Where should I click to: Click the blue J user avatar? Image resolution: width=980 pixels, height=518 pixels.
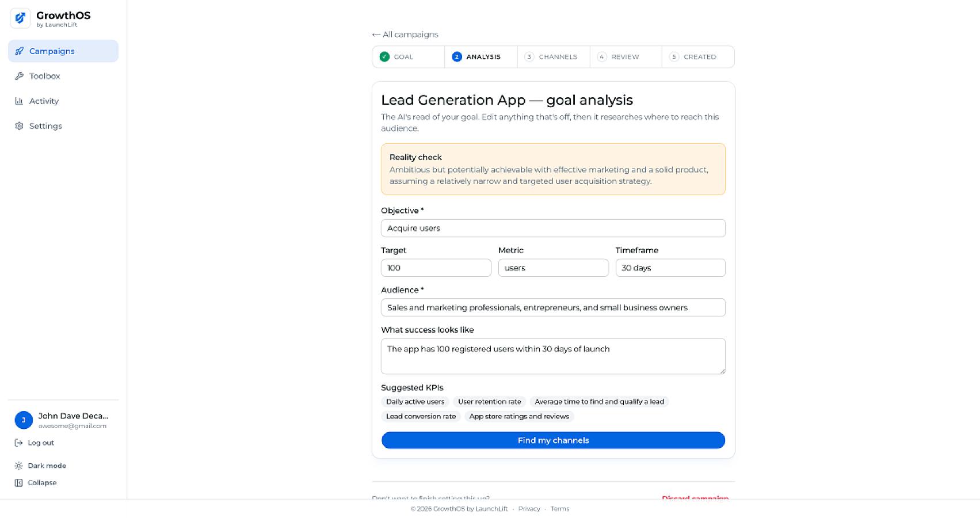point(24,420)
